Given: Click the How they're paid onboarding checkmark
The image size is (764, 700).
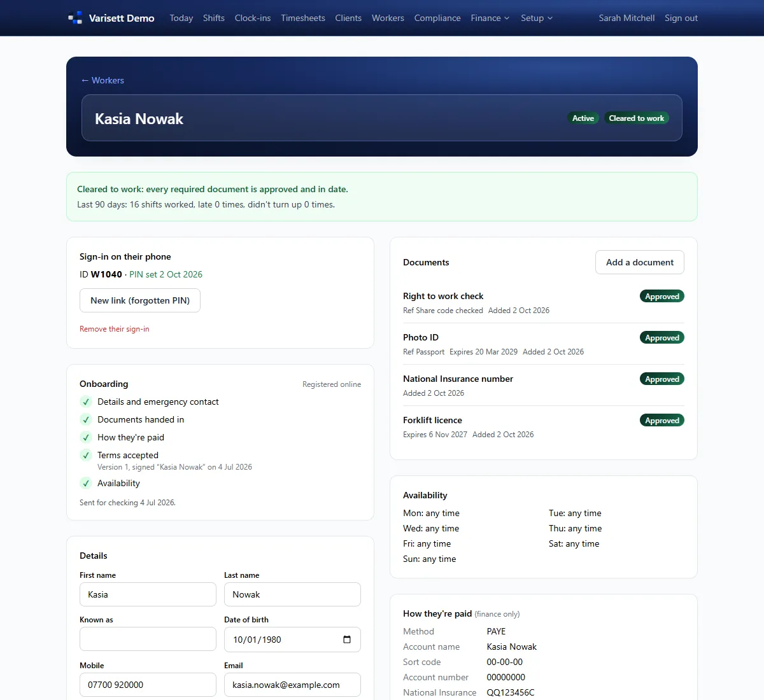Looking at the screenshot, I should pos(86,437).
